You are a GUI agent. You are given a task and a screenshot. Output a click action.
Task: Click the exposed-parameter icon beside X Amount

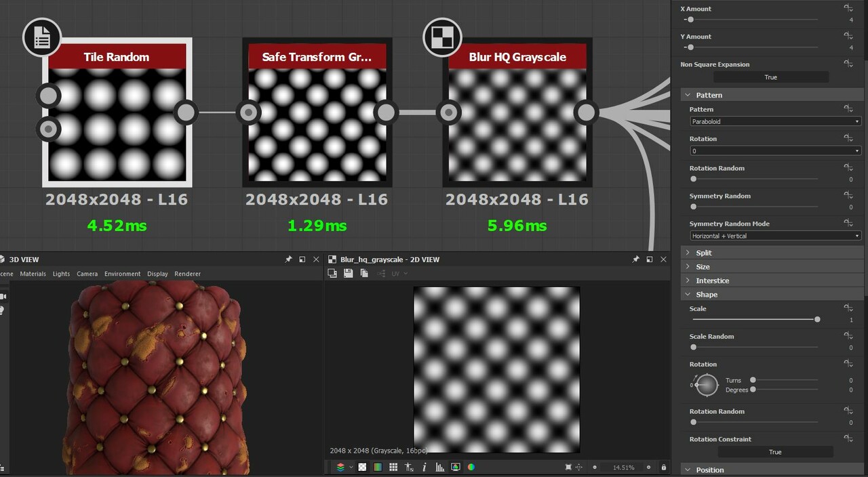[848, 7]
